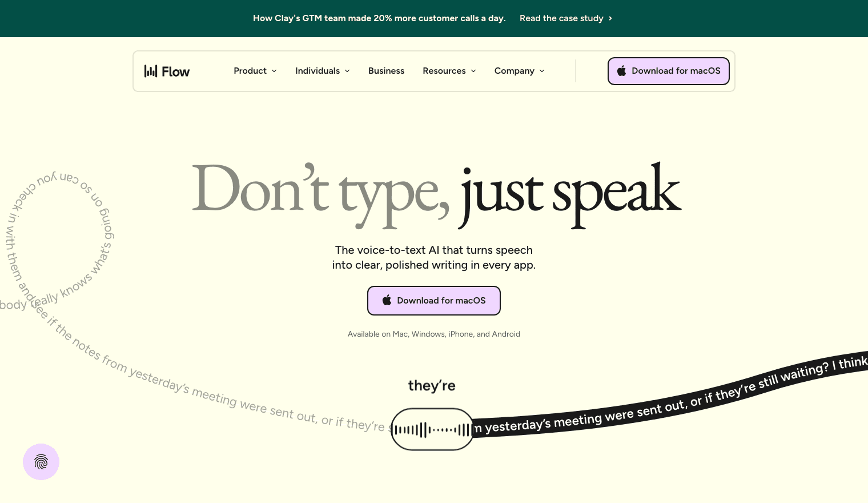Click the Clay GTM team banner text
868x503 pixels.
(x=379, y=18)
